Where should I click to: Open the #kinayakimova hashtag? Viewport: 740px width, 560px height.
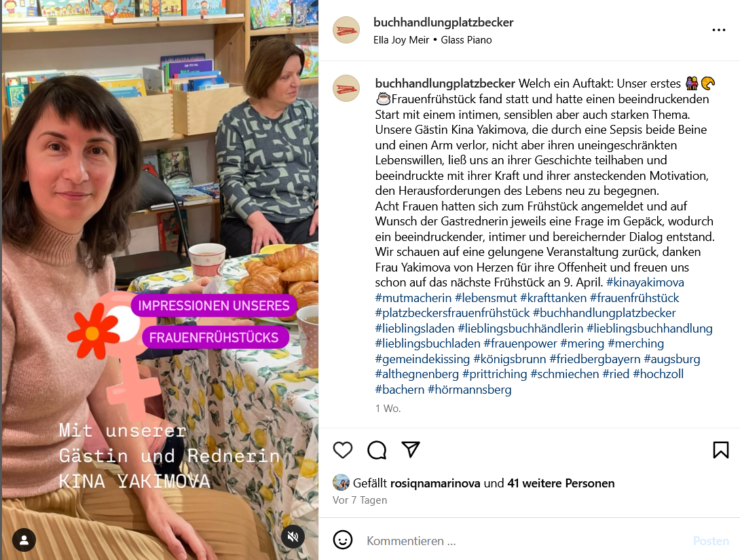645,282
